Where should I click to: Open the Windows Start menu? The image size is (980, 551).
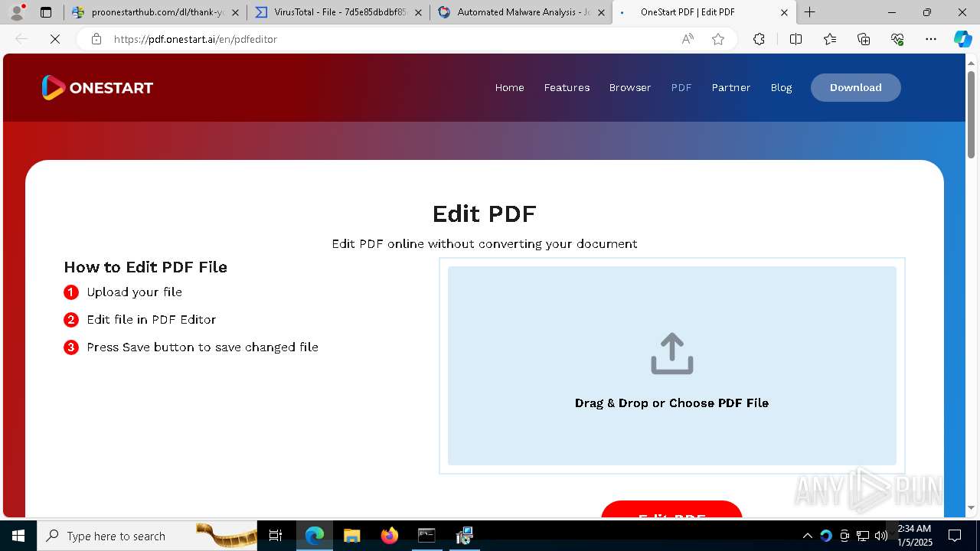[18, 536]
